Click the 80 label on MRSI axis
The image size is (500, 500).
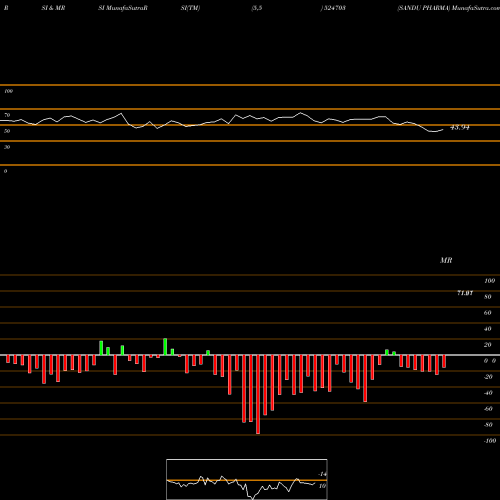pos(488,297)
